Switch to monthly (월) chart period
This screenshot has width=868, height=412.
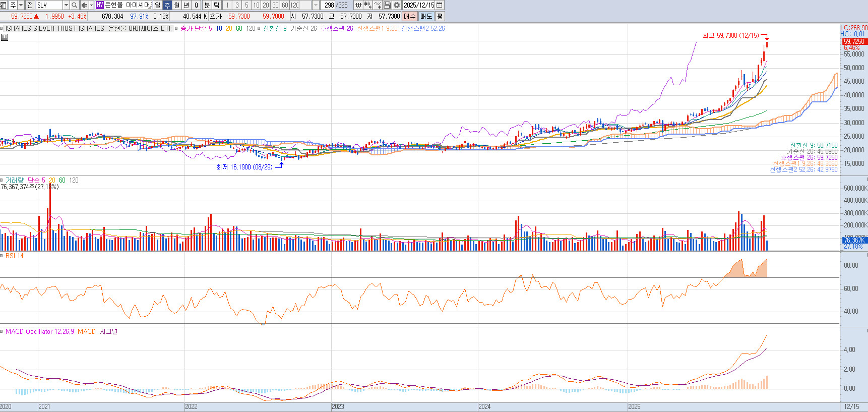coord(177,5)
